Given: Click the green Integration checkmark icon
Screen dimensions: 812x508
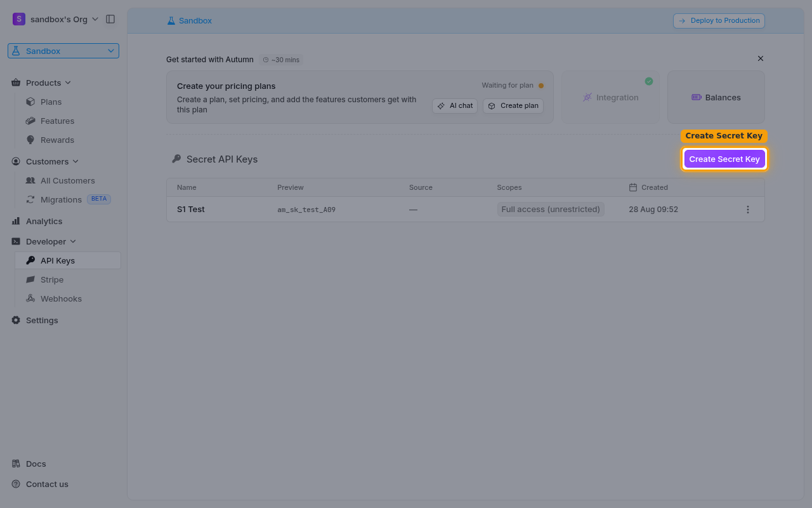Looking at the screenshot, I should (649, 81).
